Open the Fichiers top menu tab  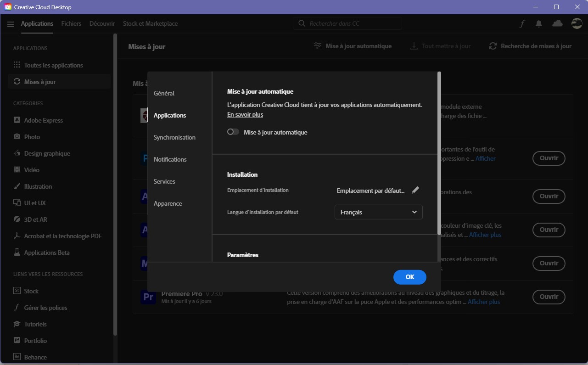[x=71, y=23]
